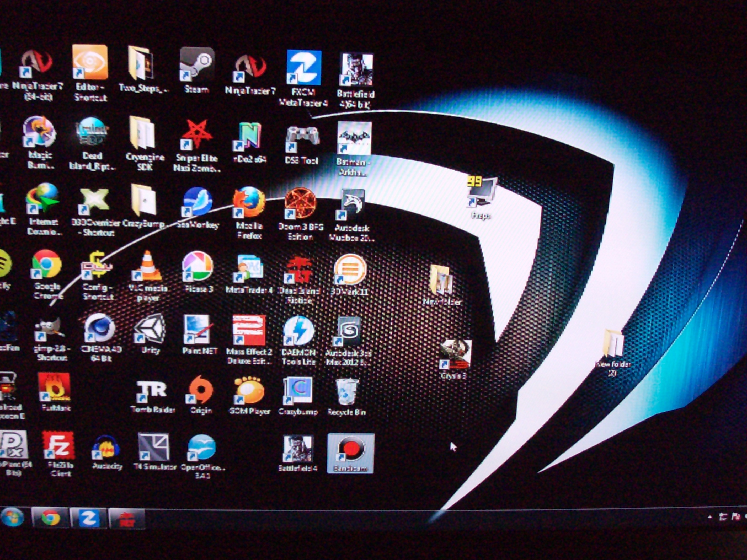Screen dimensions: 747x560
Task: Open the Autodesk Mudbox shortcut
Action: [x=352, y=215]
